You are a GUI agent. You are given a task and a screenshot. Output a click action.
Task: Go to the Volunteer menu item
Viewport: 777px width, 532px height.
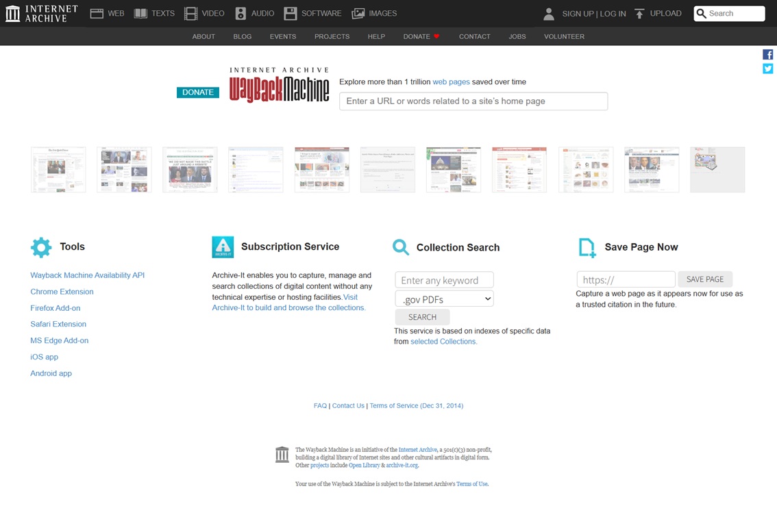[564, 36]
